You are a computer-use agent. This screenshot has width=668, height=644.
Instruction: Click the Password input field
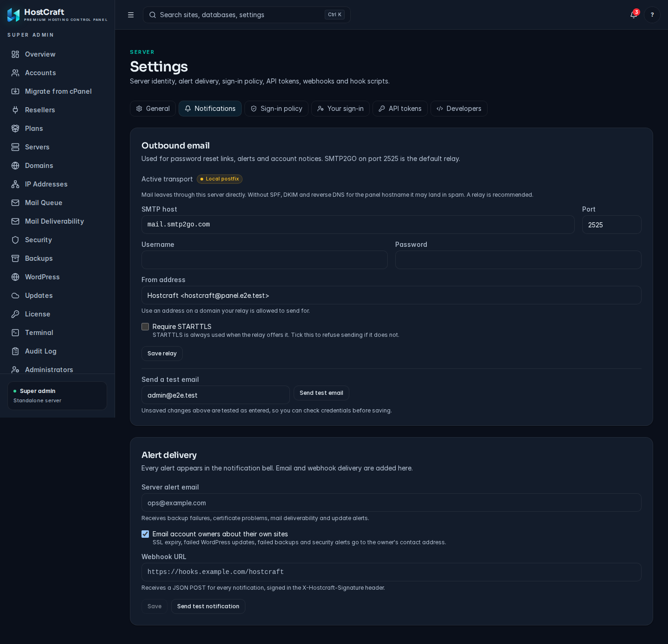[x=518, y=260]
